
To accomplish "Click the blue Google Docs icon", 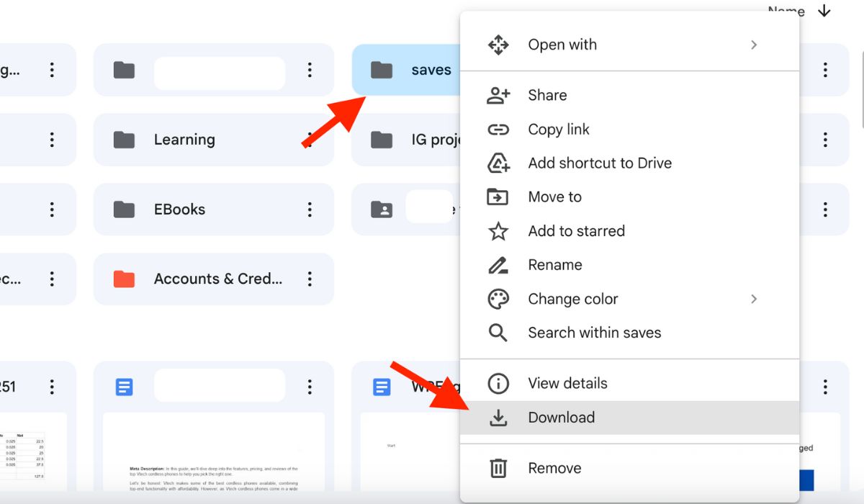I will click(124, 385).
